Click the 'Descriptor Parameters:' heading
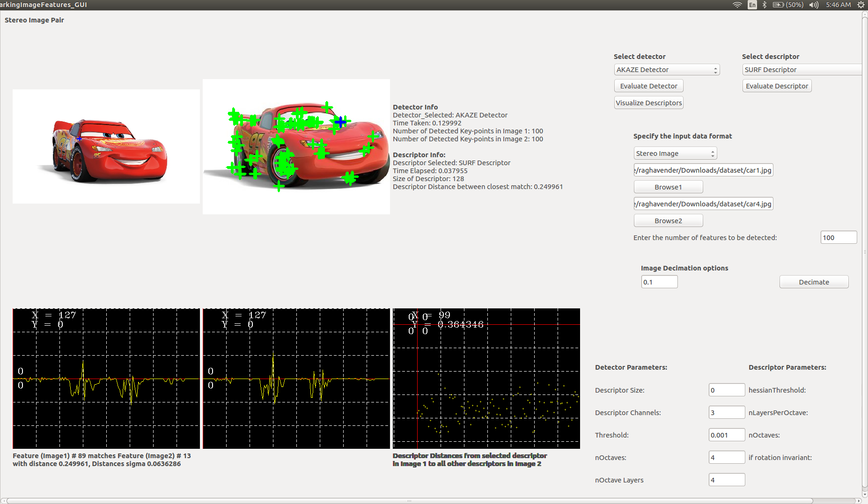Image resolution: width=868 pixels, height=504 pixels. point(787,367)
